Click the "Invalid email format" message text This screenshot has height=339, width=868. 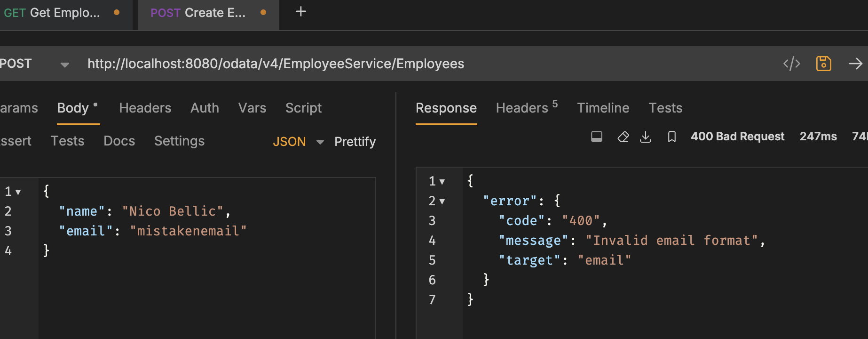click(671, 241)
